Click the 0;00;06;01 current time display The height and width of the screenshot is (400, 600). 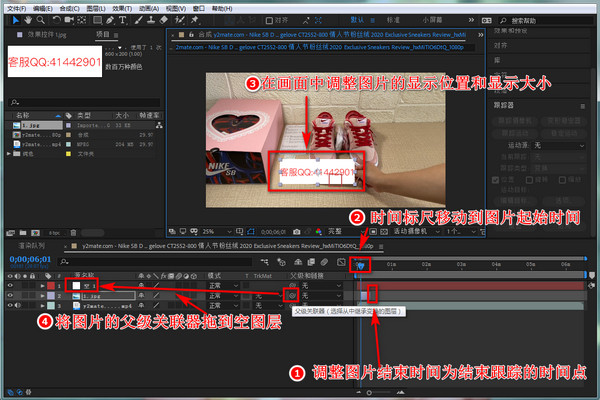[30, 259]
